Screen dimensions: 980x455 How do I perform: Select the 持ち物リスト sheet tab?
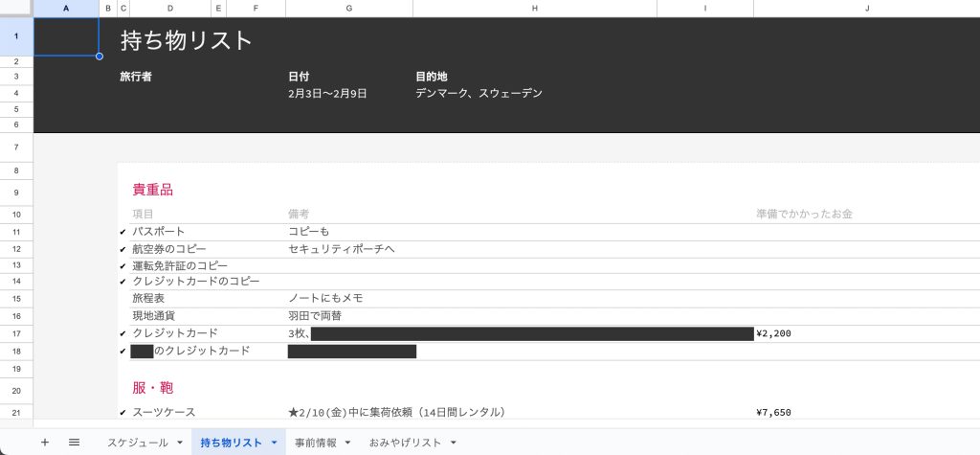point(232,443)
